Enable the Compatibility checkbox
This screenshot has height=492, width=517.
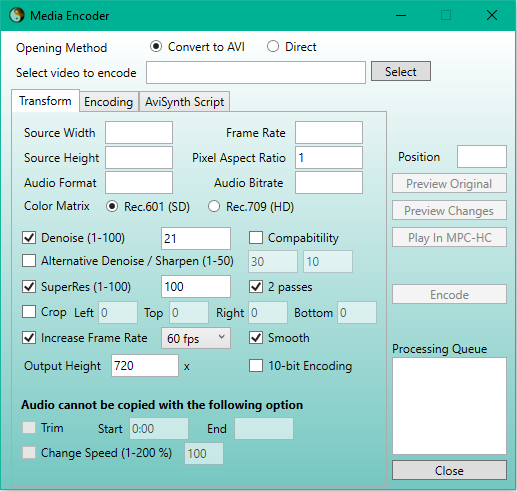click(256, 238)
